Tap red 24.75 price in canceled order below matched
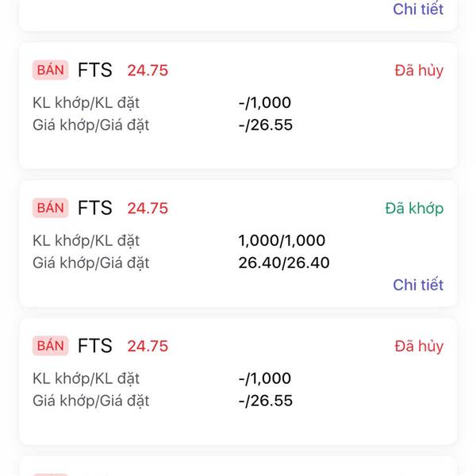476x476 pixels. pyautogui.click(x=148, y=347)
